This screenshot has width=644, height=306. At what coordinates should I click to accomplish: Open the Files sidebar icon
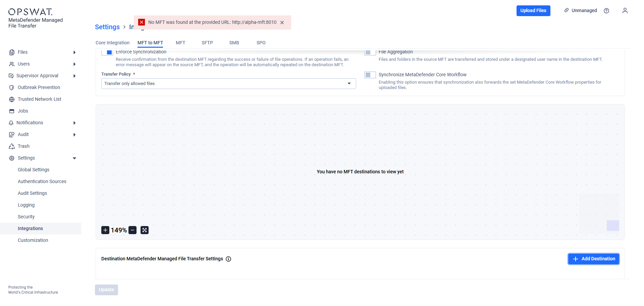tap(12, 52)
